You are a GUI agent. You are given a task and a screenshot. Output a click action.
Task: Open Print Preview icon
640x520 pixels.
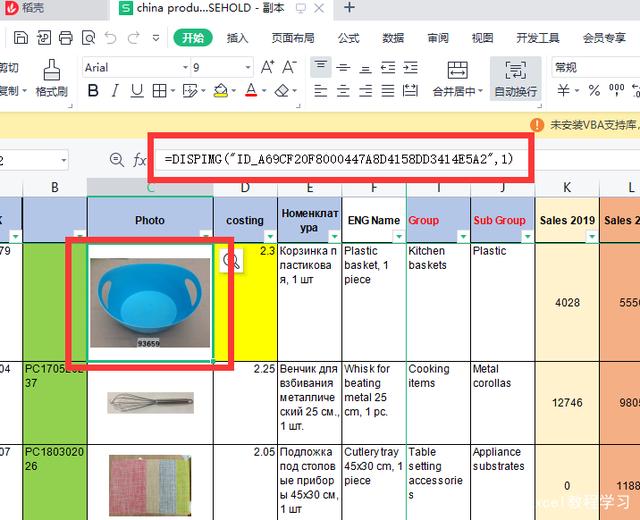pyautogui.click(x=88, y=38)
